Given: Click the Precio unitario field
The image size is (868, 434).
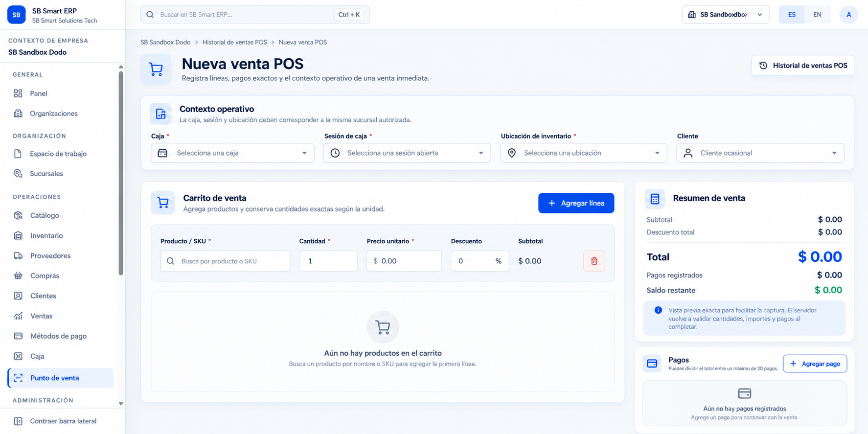Looking at the screenshot, I should 404,261.
